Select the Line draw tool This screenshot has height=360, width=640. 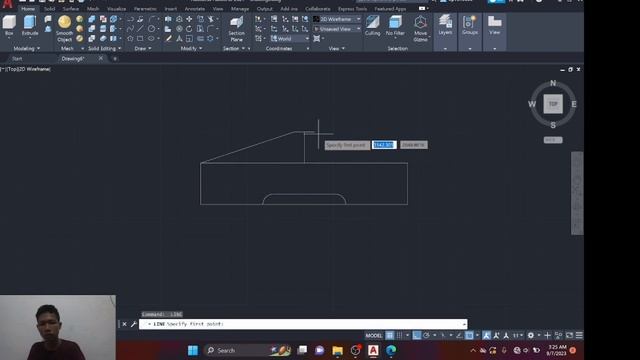140,29
